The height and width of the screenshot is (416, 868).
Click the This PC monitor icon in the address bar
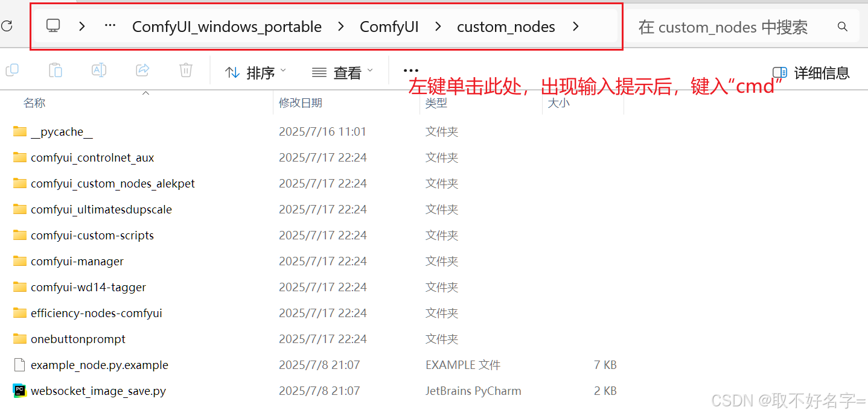point(53,26)
